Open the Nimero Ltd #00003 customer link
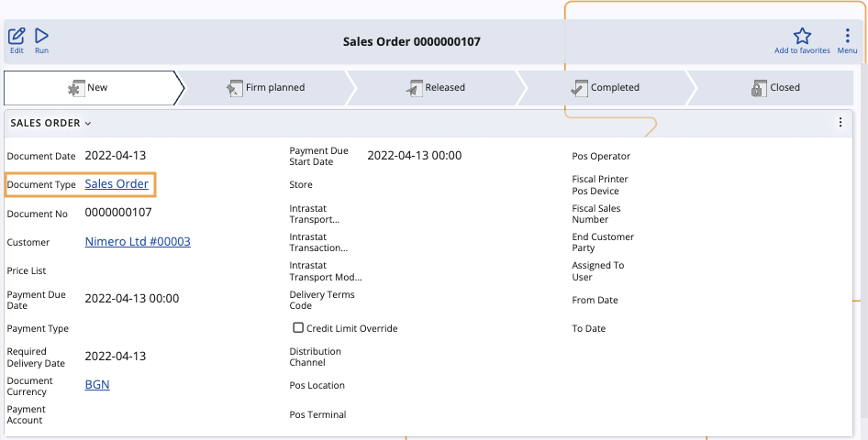This screenshot has height=440, width=868. [x=138, y=242]
